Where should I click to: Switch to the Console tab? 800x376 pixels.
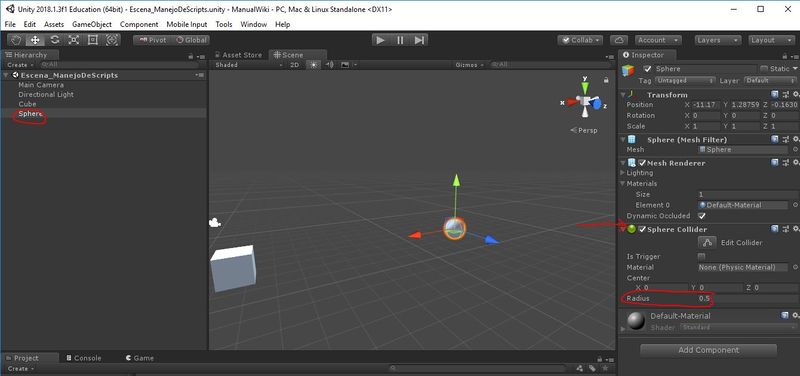point(84,358)
